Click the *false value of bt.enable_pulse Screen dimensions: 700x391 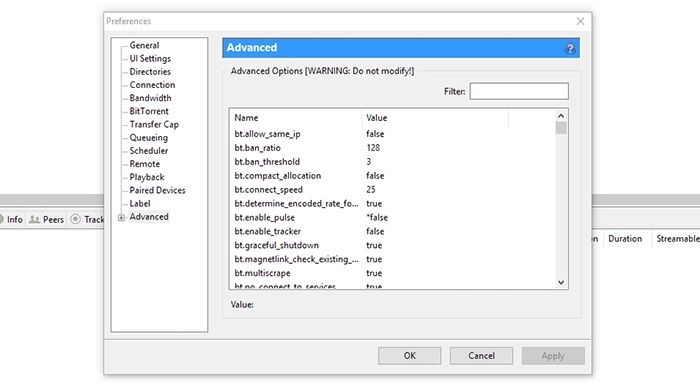(377, 217)
